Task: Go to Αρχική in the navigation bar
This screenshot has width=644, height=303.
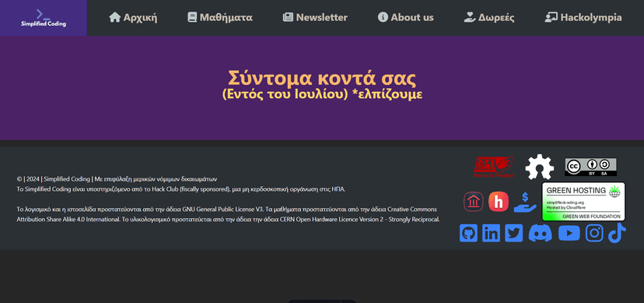Action: pyautogui.click(x=133, y=18)
